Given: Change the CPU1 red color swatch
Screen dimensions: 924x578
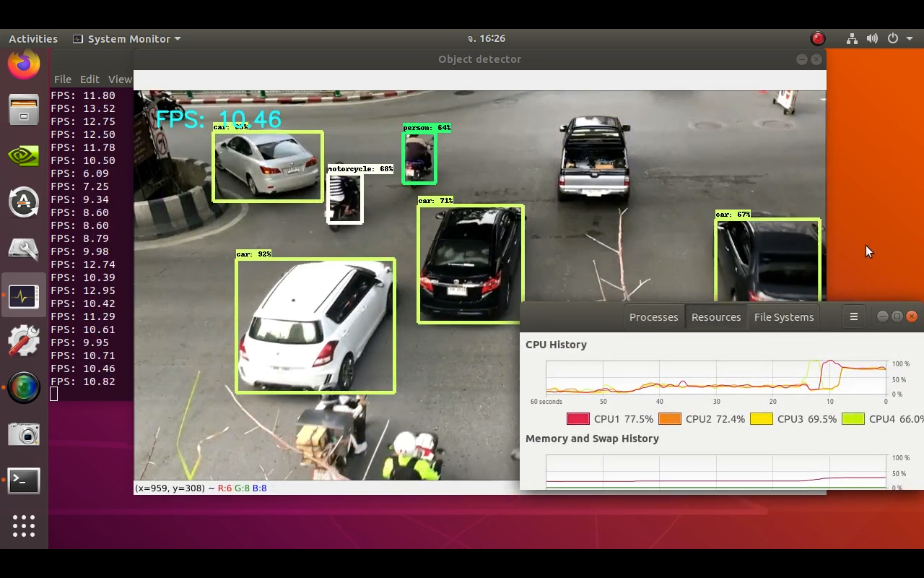Looking at the screenshot, I should [x=578, y=418].
